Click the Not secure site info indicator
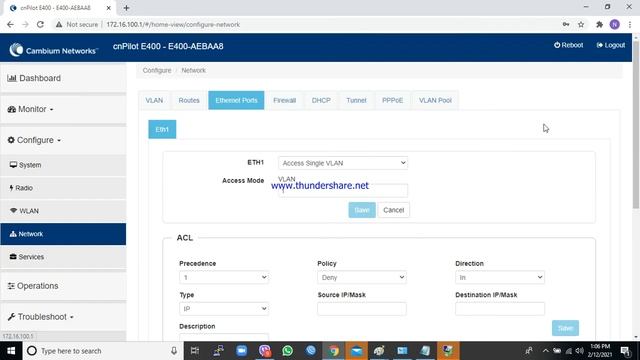This screenshot has width=640, height=360. (77, 24)
